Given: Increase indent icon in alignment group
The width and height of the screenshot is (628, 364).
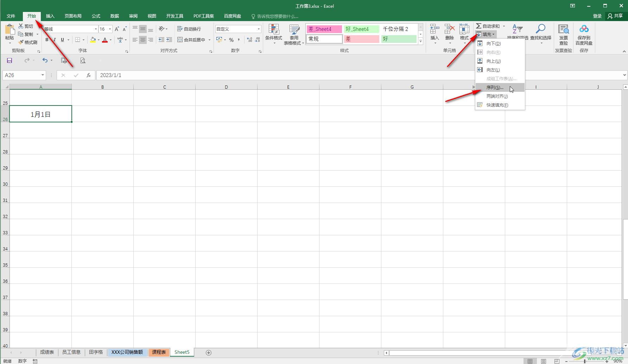Looking at the screenshot, I should click(169, 40).
